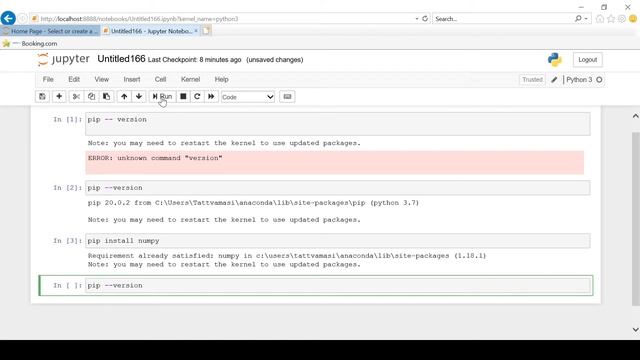640x360 pixels.
Task: Move selected cell down arrow
Action: pos(139,97)
